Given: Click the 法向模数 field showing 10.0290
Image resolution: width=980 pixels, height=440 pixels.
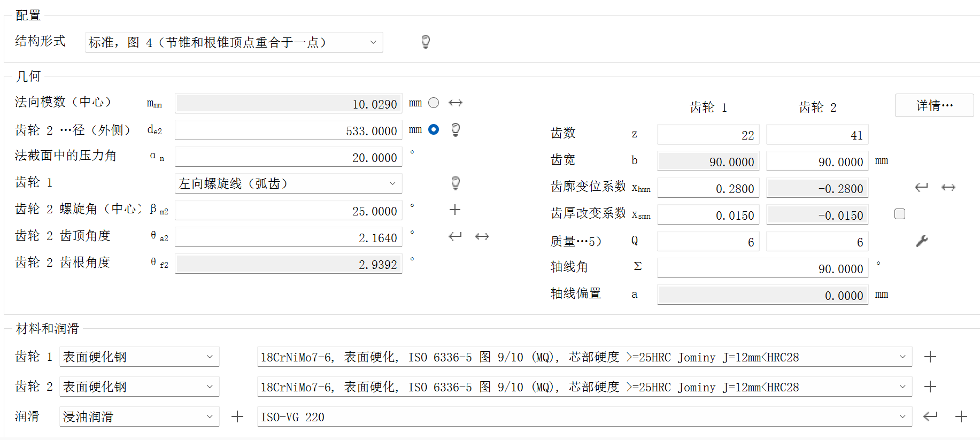Looking at the screenshot, I should pyautogui.click(x=289, y=103).
